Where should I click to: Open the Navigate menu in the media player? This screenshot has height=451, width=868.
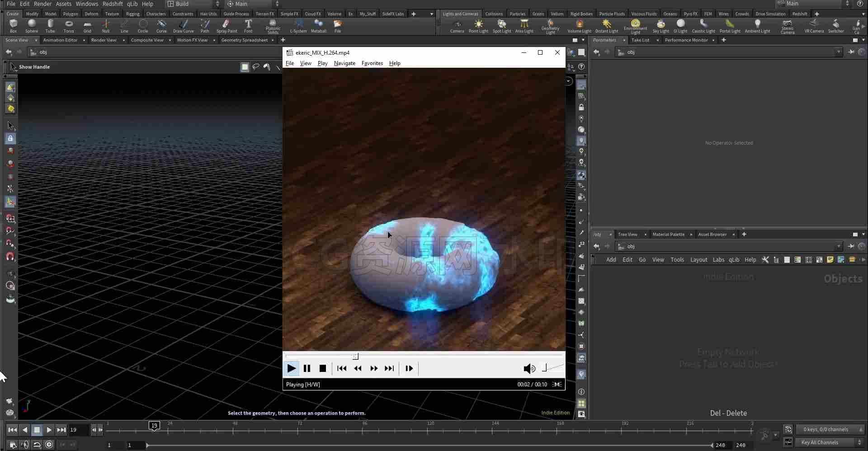coord(344,63)
